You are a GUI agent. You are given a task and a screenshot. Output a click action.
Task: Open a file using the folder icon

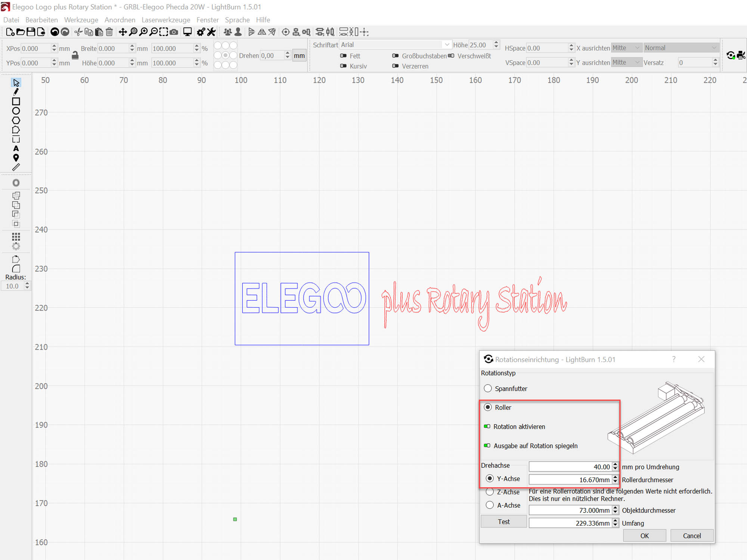[x=21, y=32]
